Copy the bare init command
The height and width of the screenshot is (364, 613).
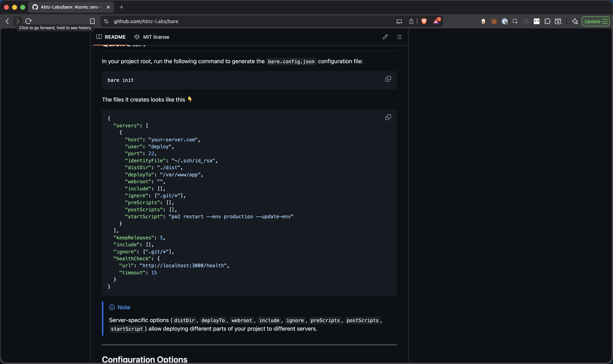point(388,79)
